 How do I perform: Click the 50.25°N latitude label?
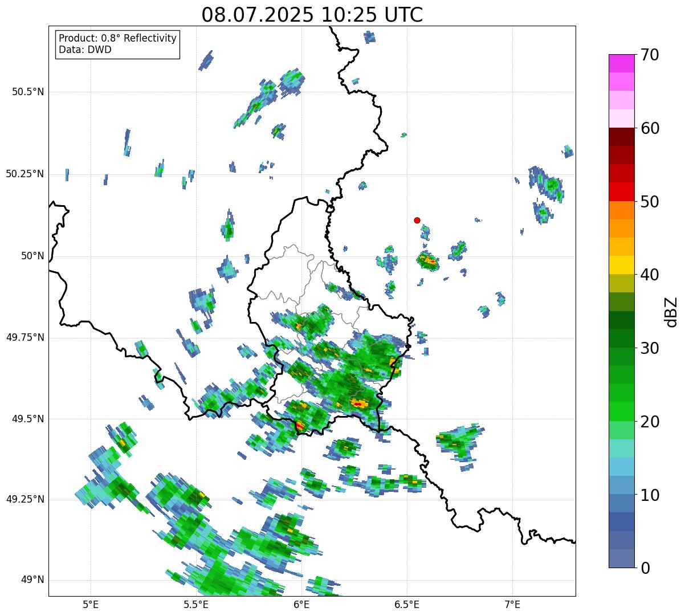pyautogui.click(x=25, y=174)
